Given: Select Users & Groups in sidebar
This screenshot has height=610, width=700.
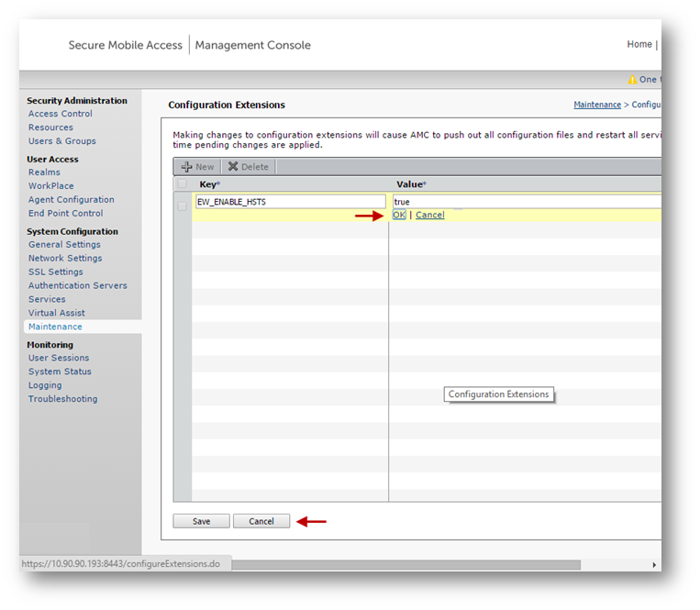Looking at the screenshot, I should point(61,141).
